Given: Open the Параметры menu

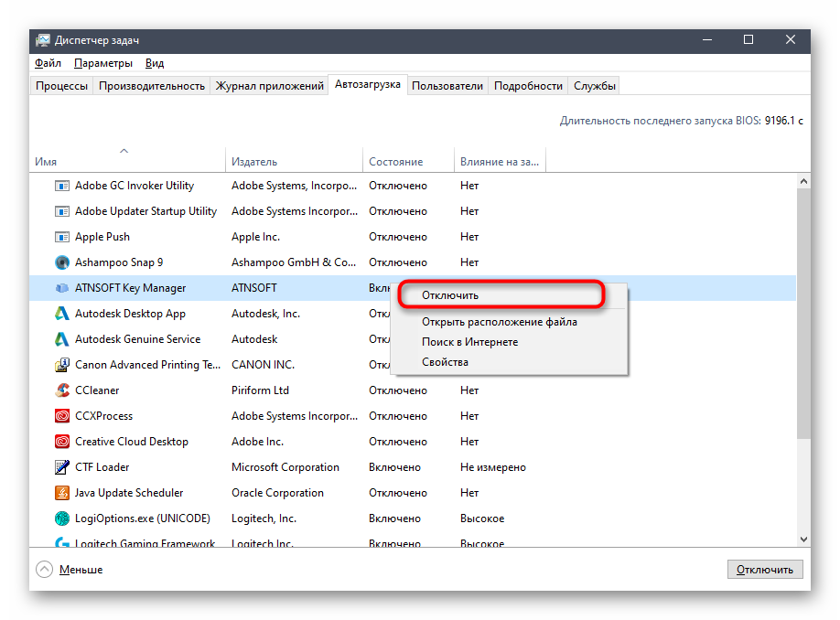Looking at the screenshot, I should point(102,63).
